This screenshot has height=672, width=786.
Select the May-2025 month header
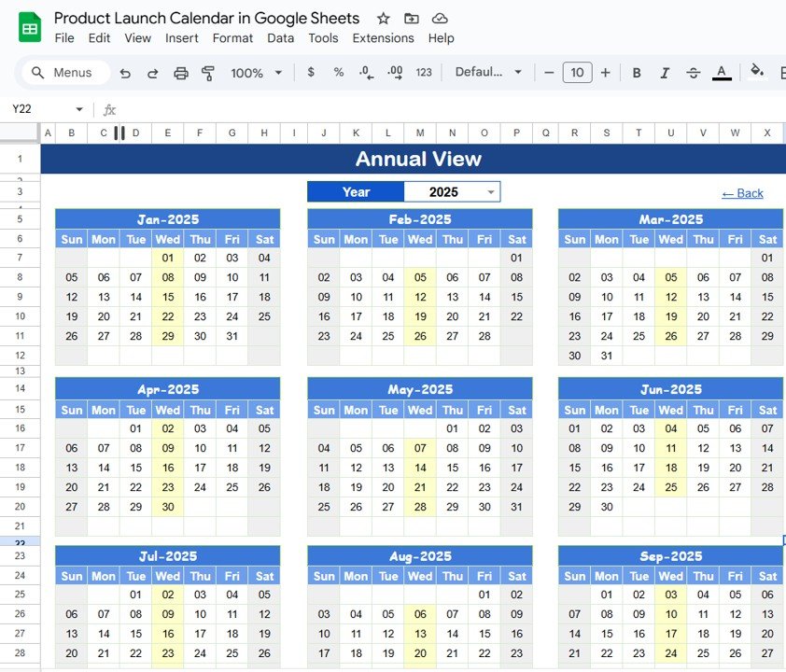(x=419, y=389)
